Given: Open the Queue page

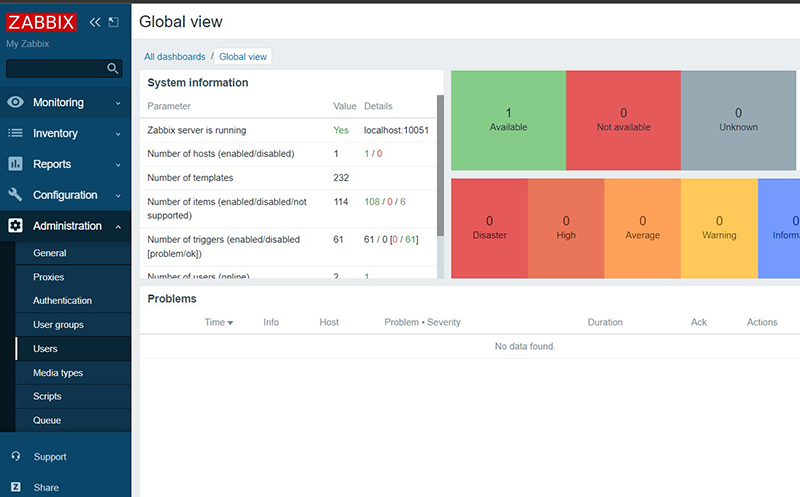Looking at the screenshot, I should click(73, 420).
